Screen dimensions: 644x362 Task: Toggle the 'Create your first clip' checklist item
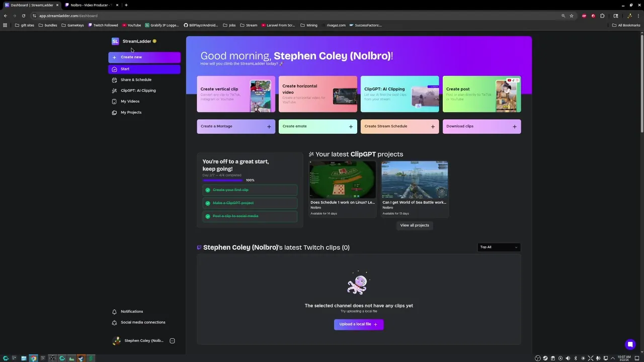coord(250,190)
